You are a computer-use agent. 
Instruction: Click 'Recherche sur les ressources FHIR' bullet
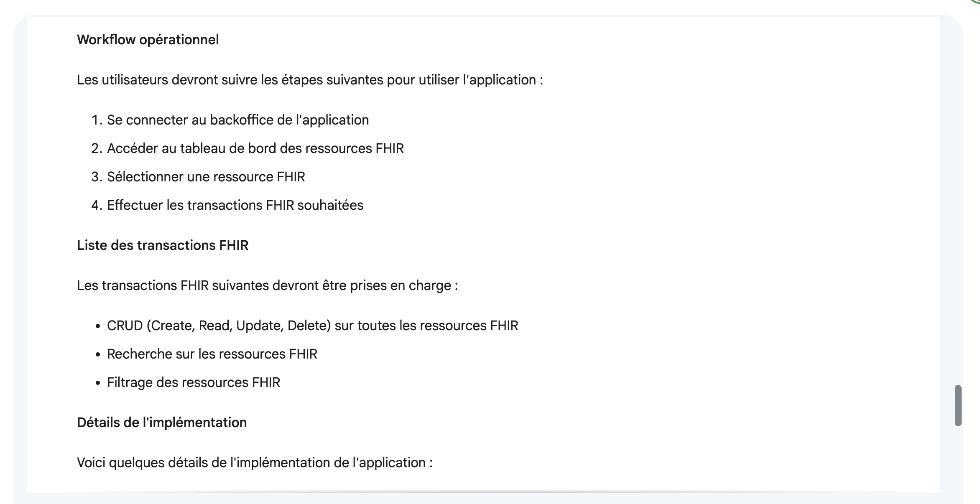click(x=212, y=354)
